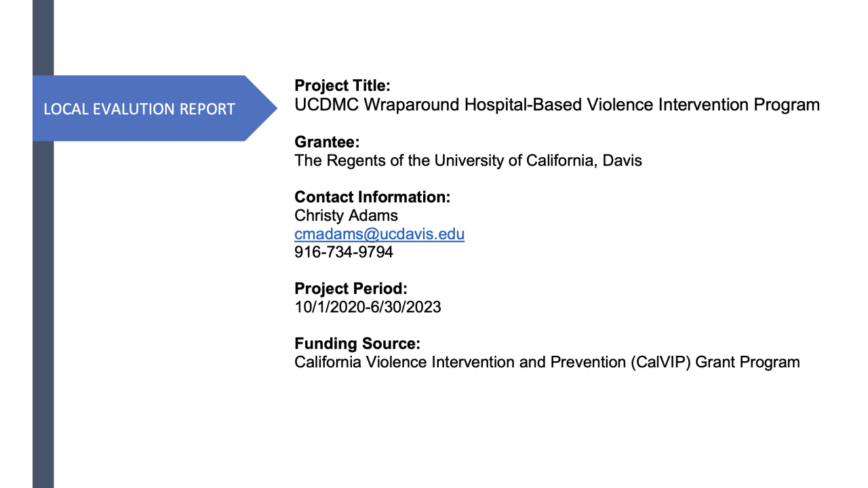Click the dark gray vertical bar at left

pos(43,305)
